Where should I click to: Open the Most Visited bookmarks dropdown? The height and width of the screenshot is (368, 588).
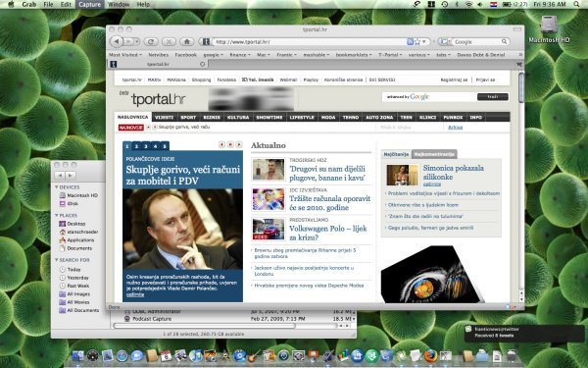[125, 55]
